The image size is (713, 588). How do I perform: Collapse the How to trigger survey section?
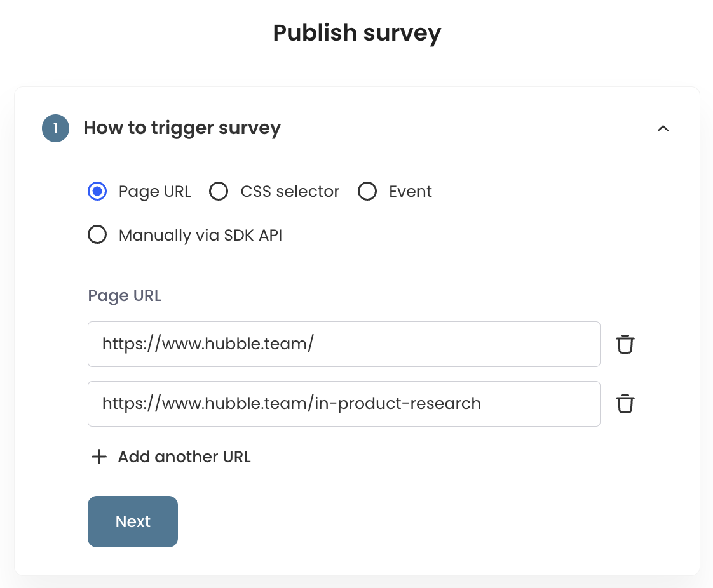[663, 128]
